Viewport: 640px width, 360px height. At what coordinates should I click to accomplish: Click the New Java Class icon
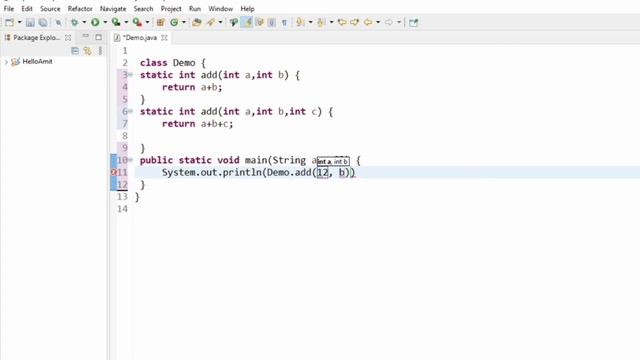click(x=174, y=22)
